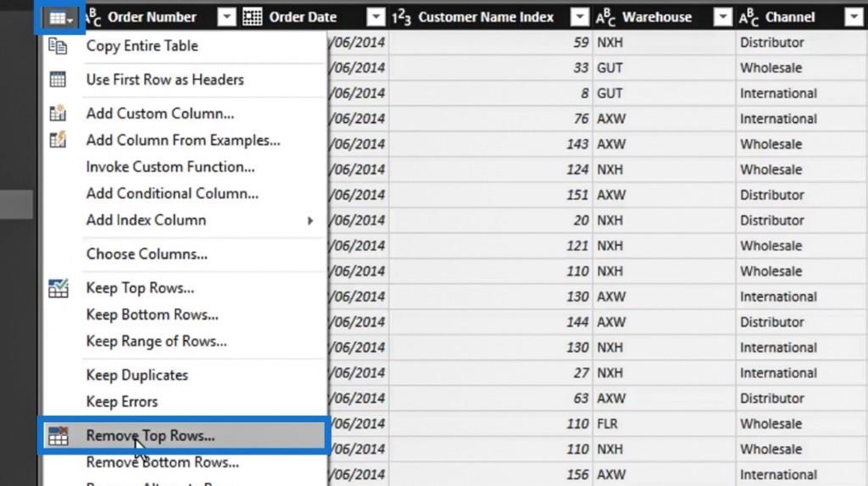Click the Order Date data type calendar icon

pos(253,17)
